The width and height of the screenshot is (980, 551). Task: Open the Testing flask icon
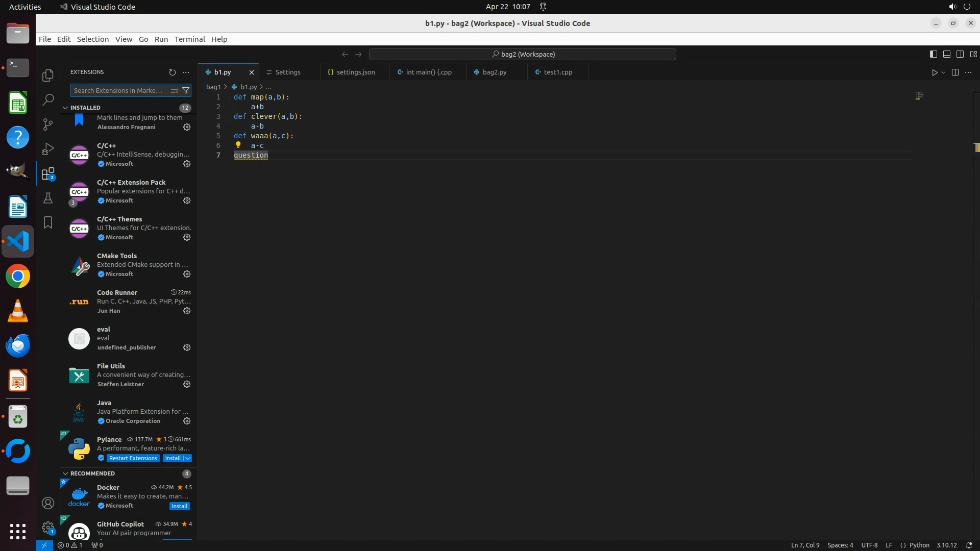pyautogui.click(x=48, y=198)
